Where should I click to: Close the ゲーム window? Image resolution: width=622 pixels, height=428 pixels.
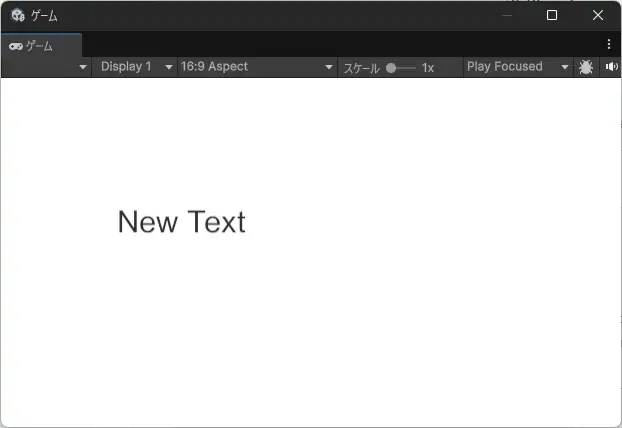pos(597,15)
